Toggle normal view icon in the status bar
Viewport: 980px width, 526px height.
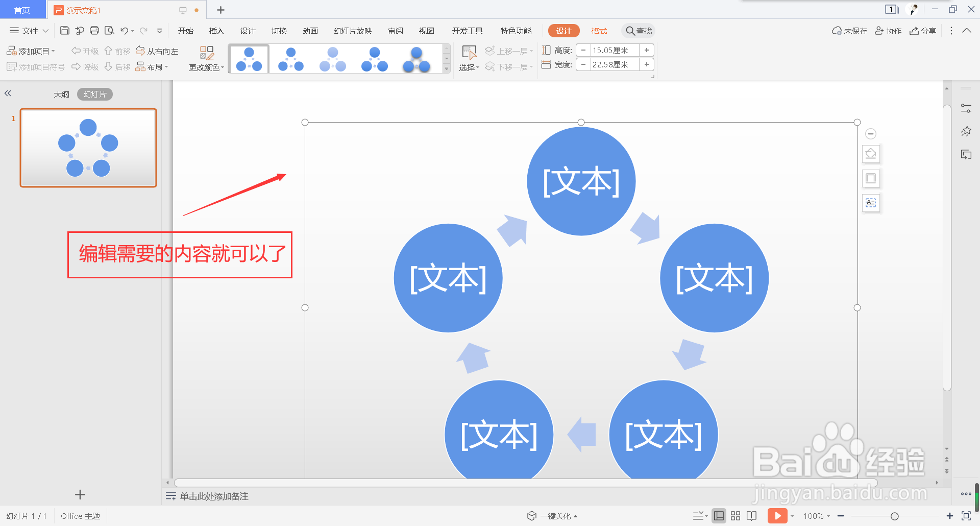[719, 516]
